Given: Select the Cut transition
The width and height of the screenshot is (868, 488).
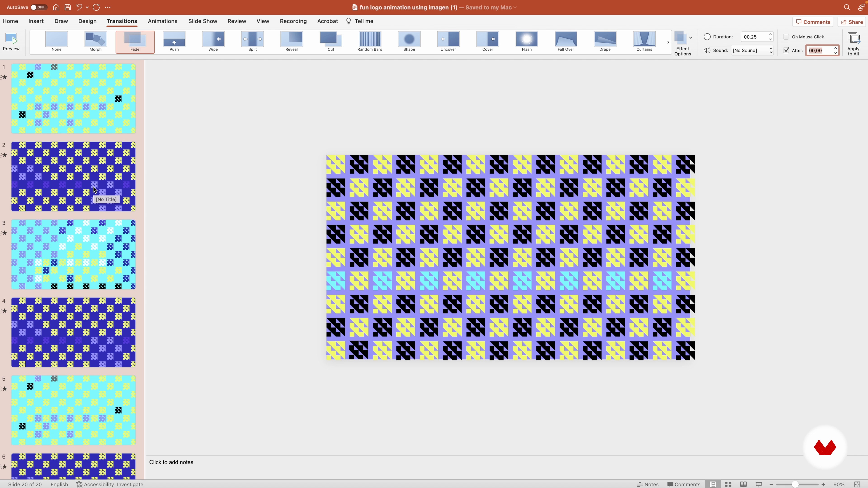Looking at the screenshot, I should click(330, 42).
